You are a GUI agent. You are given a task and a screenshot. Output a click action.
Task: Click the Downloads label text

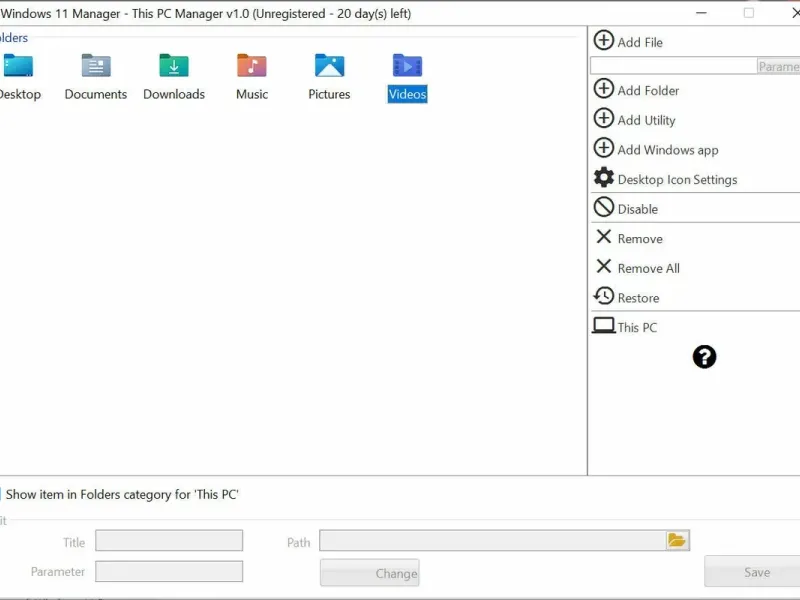pos(174,94)
